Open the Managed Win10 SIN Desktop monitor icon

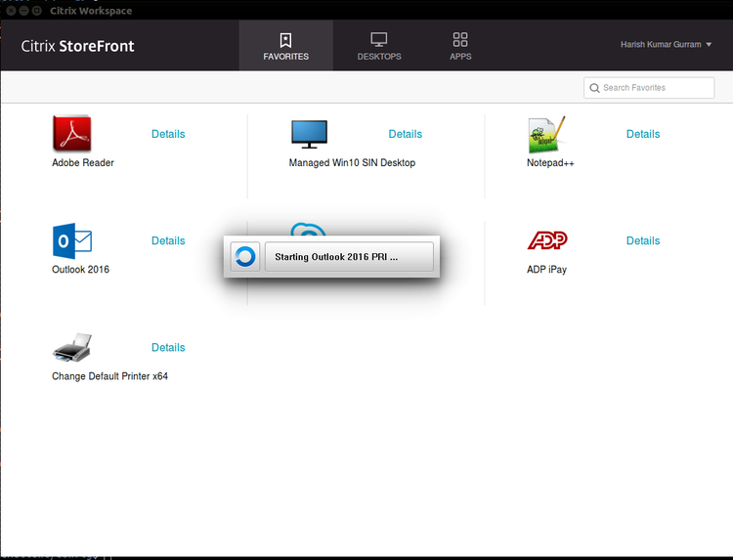pyautogui.click(x=309, y=134)
